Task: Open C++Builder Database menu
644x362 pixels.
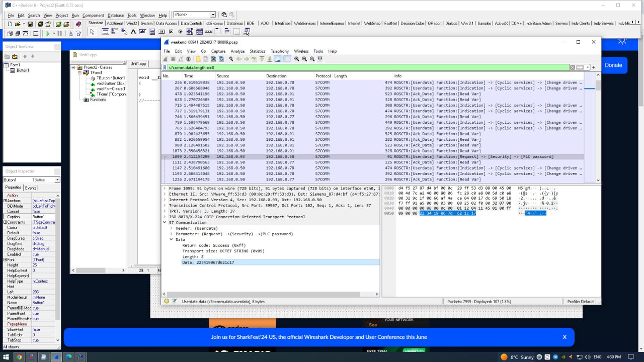Action: 116,16
